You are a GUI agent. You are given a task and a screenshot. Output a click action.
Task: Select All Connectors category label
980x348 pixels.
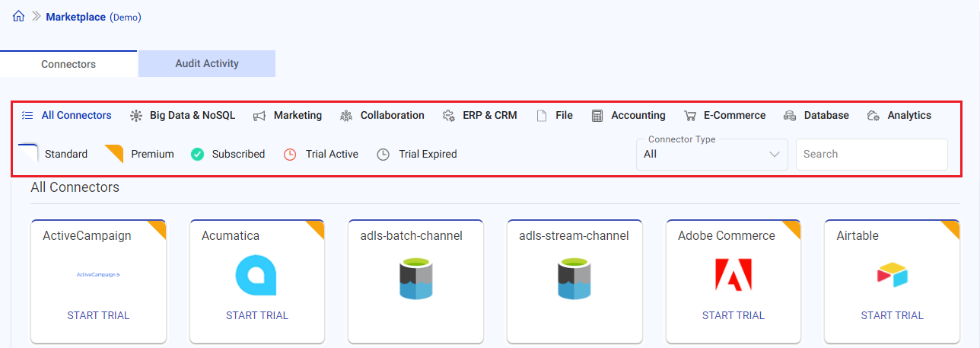[x=76, y=116]
